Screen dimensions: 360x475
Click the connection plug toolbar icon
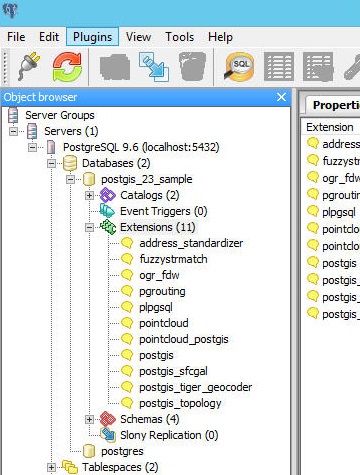29,66
